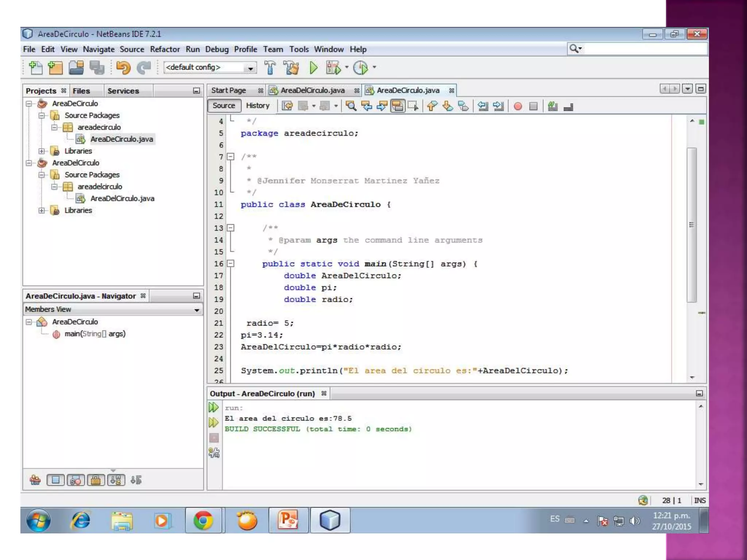This screenshot has height=560, width=747.
Task: Click the Run Project green arrow
Action: [x=313, y=68]
